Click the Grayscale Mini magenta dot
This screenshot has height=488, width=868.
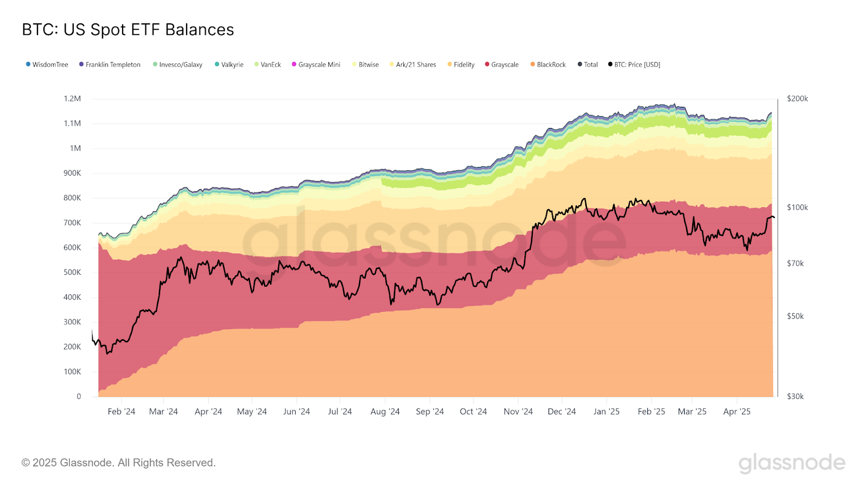coord(294,64)
